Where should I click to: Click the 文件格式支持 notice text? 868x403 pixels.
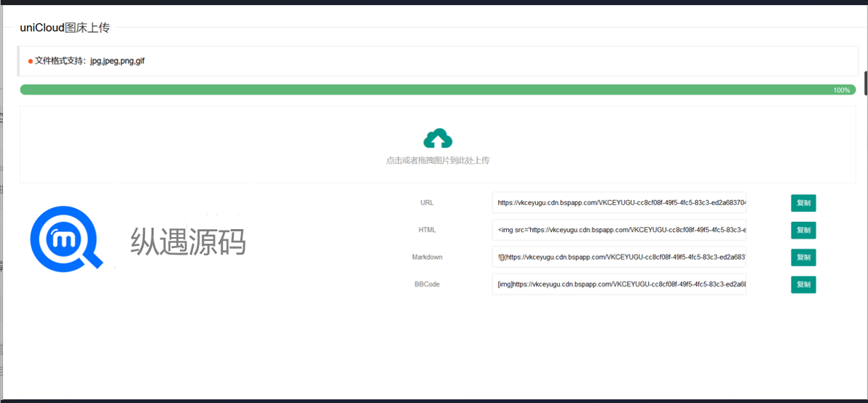(x=90, y=61)
